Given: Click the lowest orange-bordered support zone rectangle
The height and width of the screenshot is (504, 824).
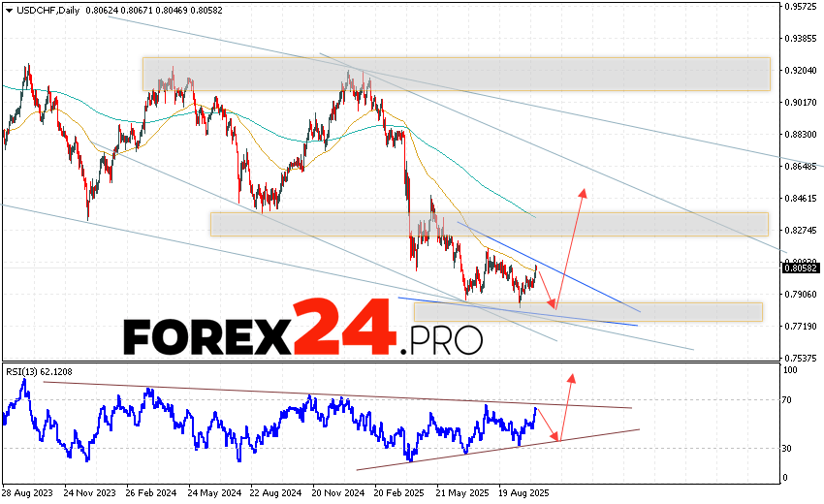Looking at the screenshot, I should point(587,311).
